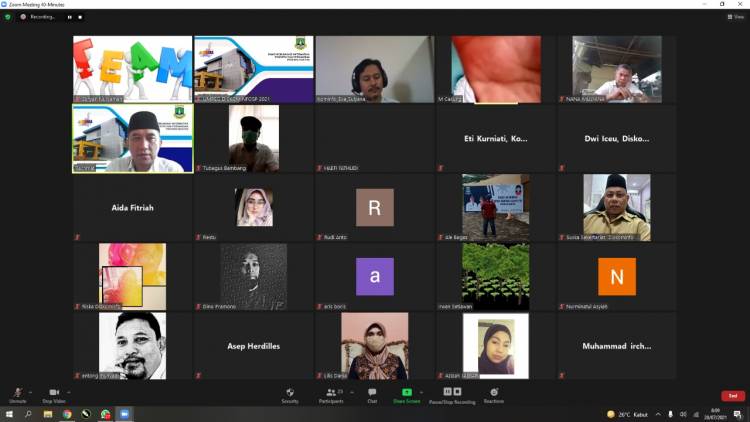Screen dimensions: 750x422
Task: Expand arrow next to Participants
Action: pyautogui.click(x=352, y=392)
